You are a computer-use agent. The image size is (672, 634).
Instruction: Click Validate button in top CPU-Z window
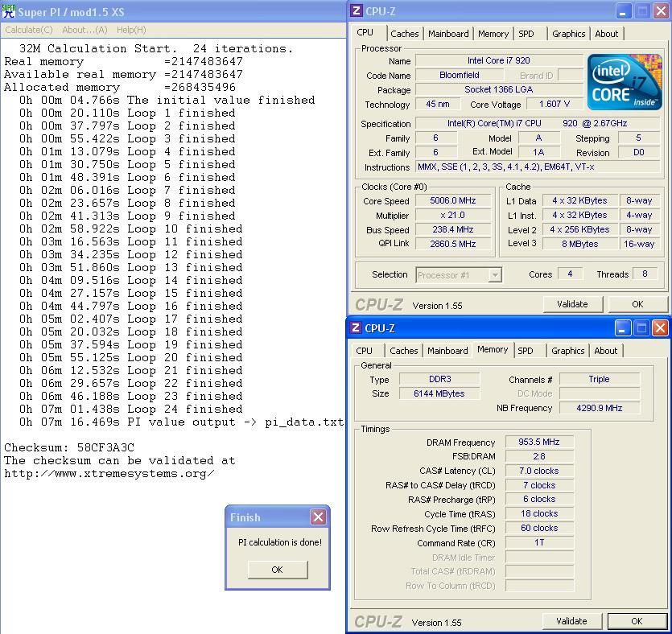[572, 304]
